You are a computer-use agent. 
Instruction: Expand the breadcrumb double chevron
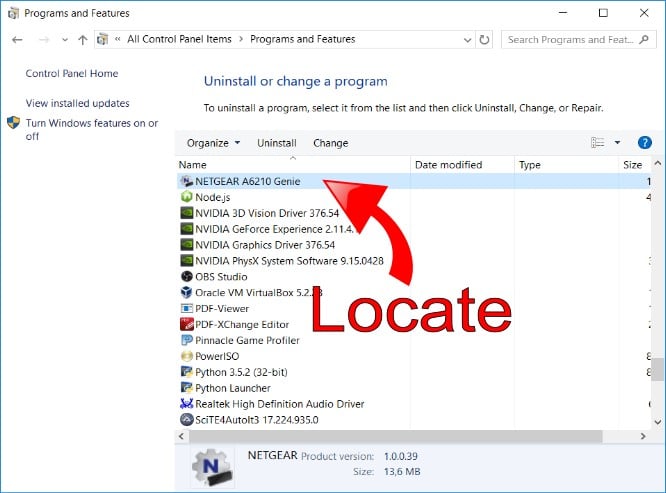pos(118,39)
